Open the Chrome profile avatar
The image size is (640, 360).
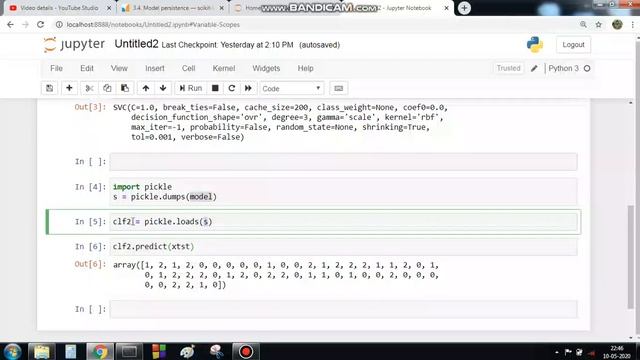coord(617,24)
